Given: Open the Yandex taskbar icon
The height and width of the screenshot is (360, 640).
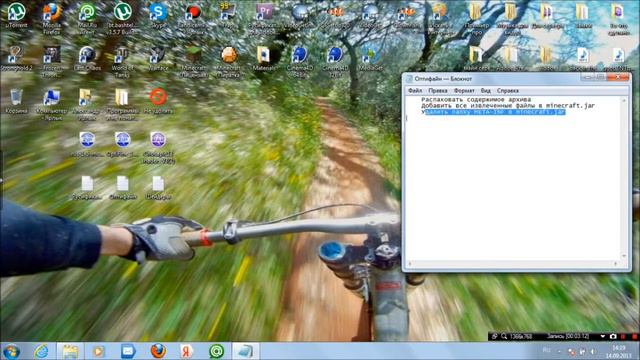Looking at the screenshot, I should [x=187, y=351].
